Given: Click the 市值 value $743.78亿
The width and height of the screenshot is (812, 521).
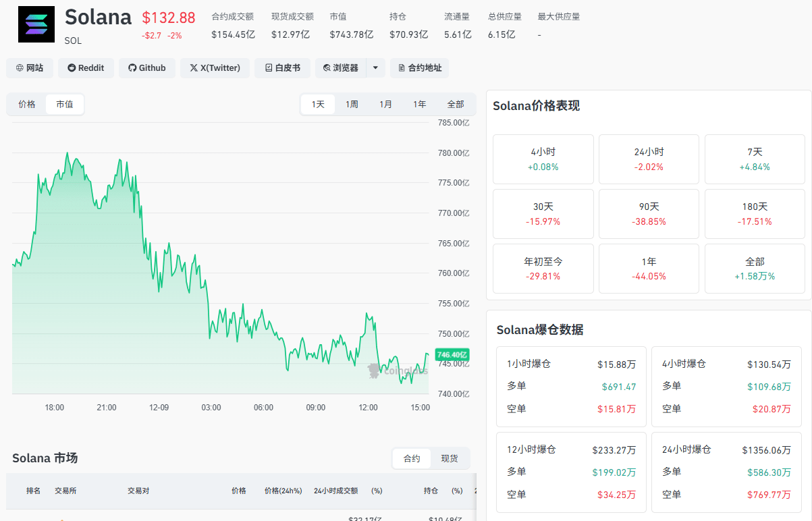Looking at the screenshot, I should [x=352, y=34].
